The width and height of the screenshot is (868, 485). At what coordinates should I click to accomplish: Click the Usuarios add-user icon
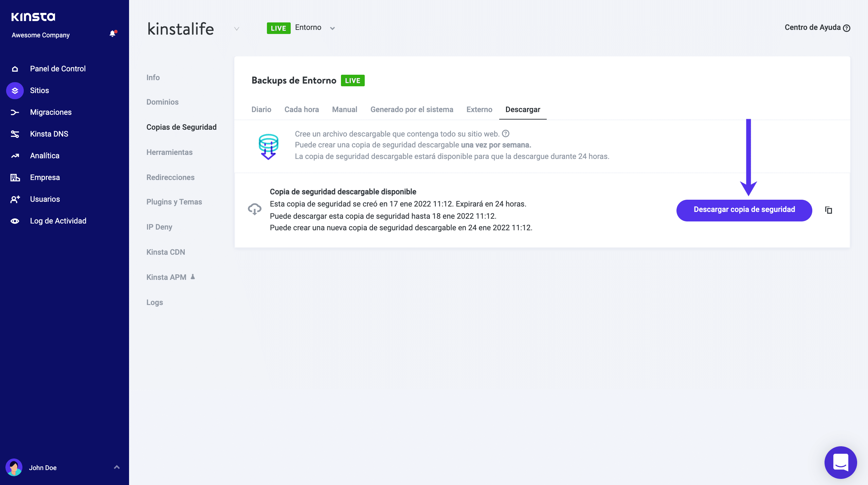(x=15, y=199)
